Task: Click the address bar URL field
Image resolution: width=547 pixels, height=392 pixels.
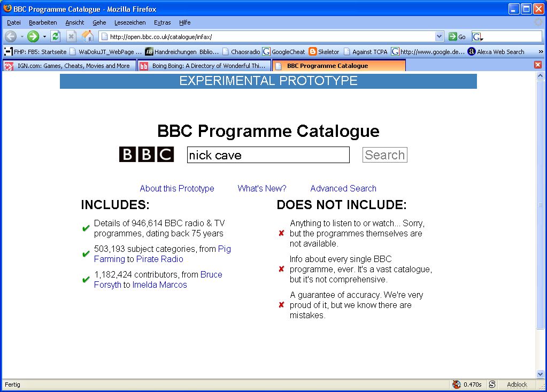Action: click(267, 36)
